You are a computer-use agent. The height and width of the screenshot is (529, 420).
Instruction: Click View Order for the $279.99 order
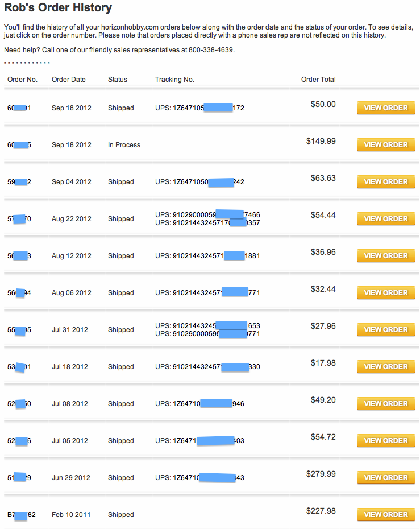[x=386, y=478]
